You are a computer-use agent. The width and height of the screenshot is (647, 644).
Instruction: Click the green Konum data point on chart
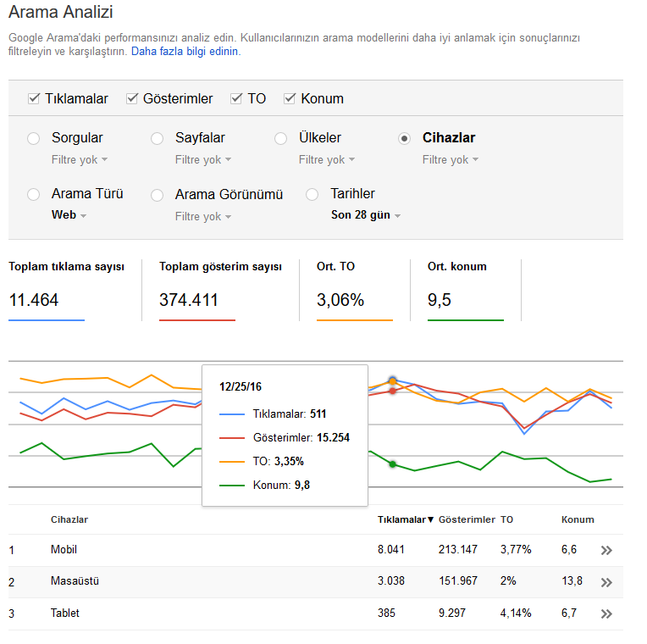coord(392,464)
